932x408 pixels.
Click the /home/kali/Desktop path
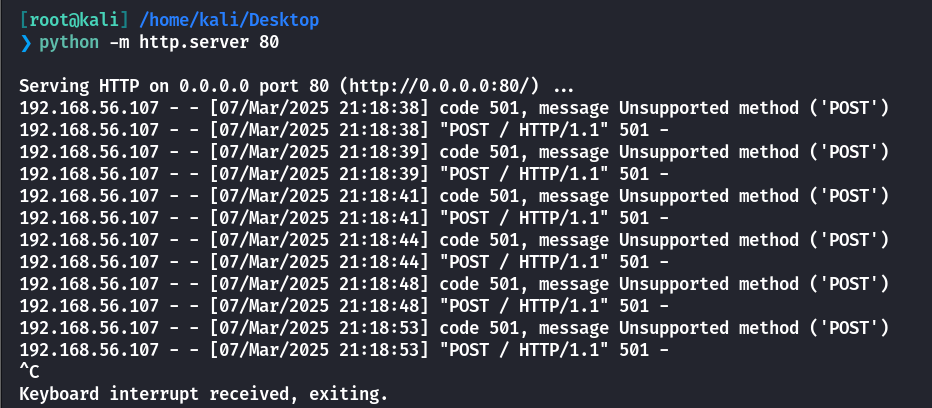click(x=229, y=20)
